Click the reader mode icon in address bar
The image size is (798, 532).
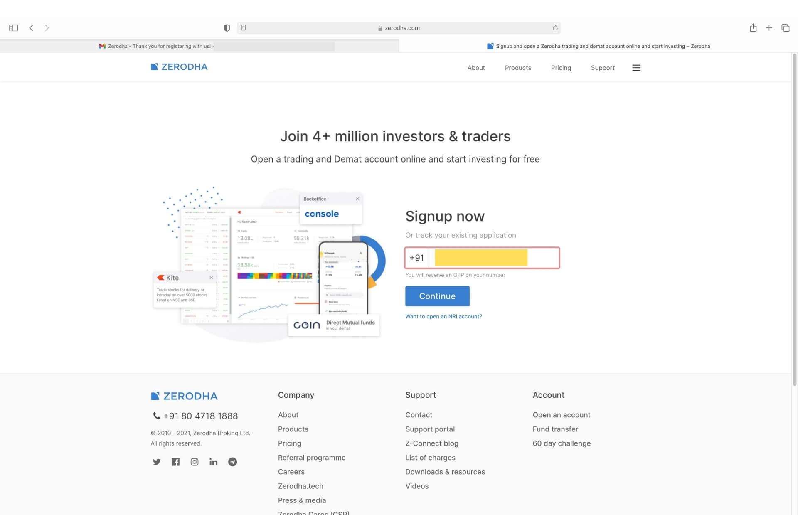pos(244,27)
